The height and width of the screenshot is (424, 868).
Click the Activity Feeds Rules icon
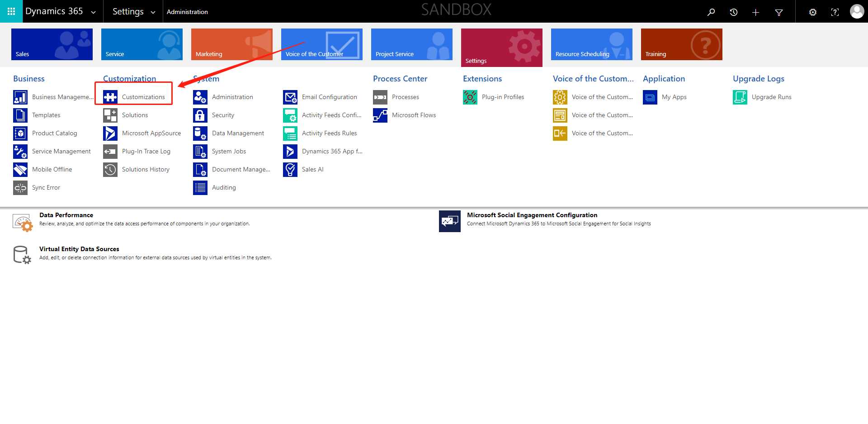coord(290,133)
